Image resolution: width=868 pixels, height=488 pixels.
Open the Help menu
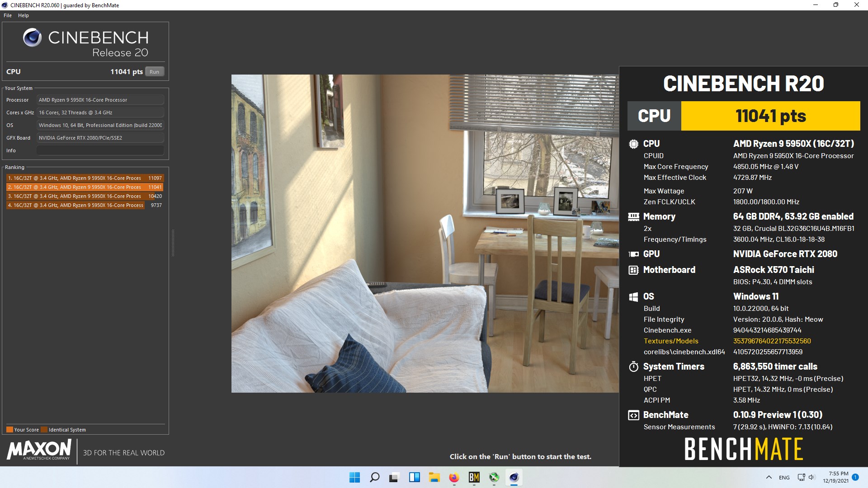[x=24, y=15]
